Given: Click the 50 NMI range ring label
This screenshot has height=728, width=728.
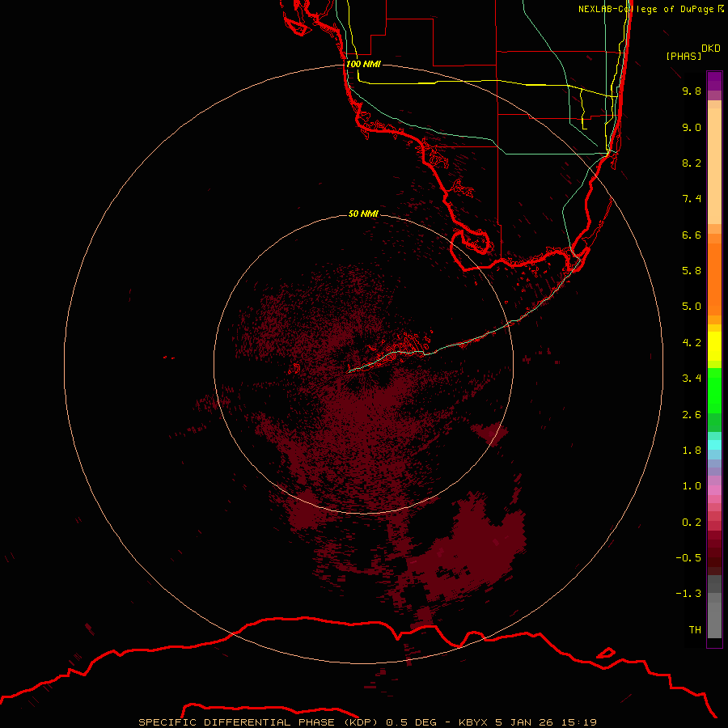Looking at the screenshot, I should point(363,214).
